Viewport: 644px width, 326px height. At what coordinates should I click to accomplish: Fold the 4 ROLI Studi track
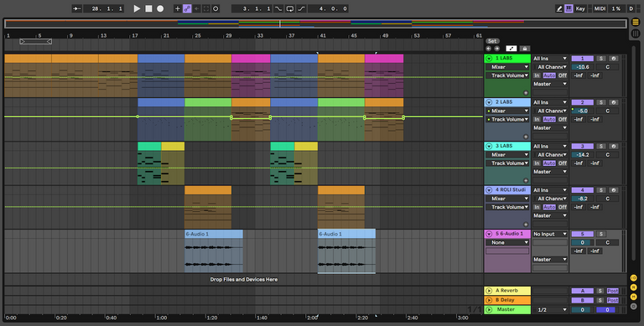point(489,190)
